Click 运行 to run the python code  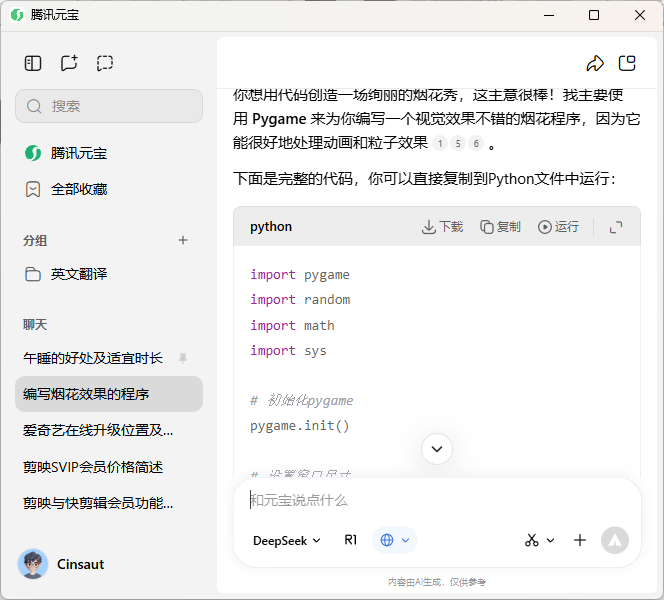(558, 227)
